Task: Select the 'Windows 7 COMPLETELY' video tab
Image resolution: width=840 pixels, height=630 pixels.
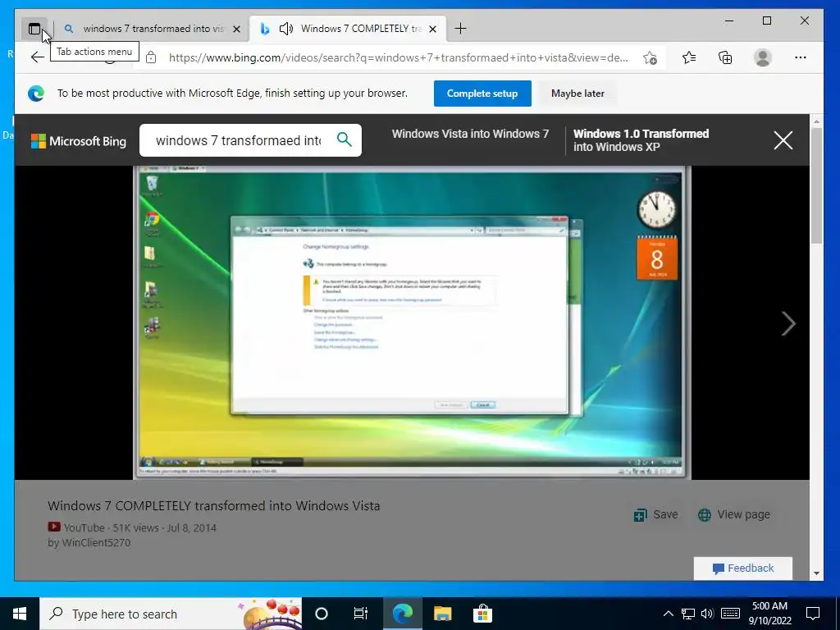Action: (x=348, y=29)
